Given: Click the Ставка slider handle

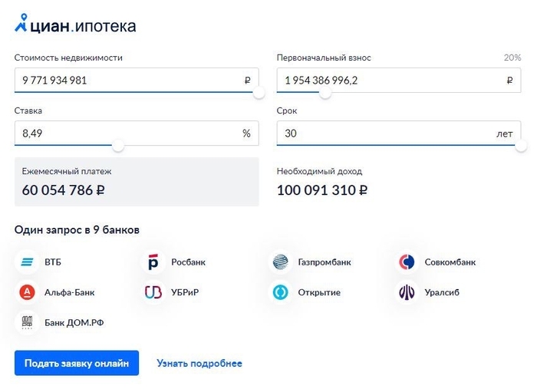Looking at the screenshot, I should 118,146.
